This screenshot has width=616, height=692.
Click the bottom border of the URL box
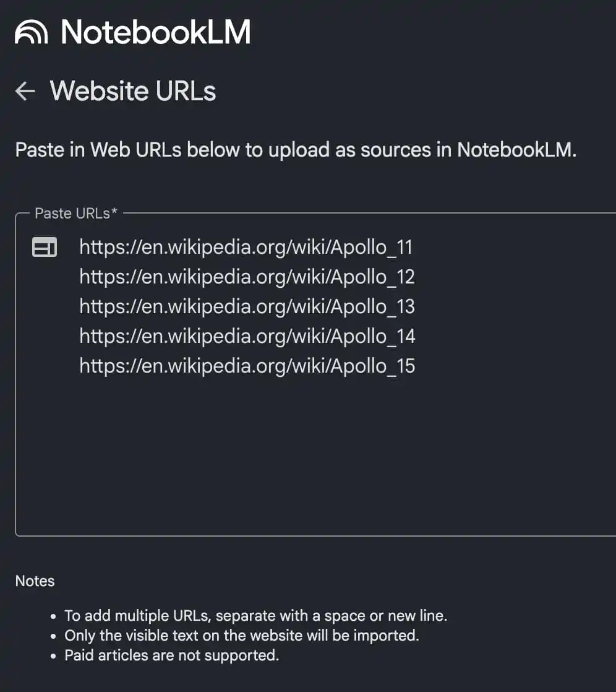click(x=309, y=535)
